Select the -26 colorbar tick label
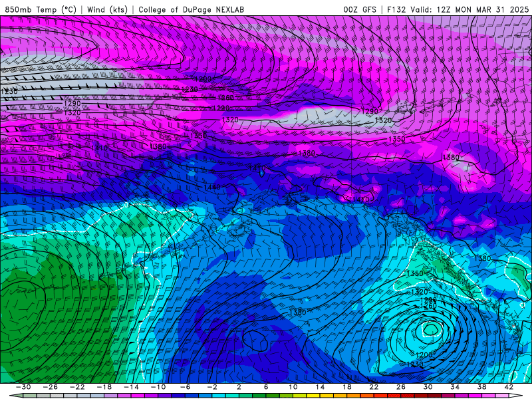Screen dimensions: 532x399 pos(51,387)
